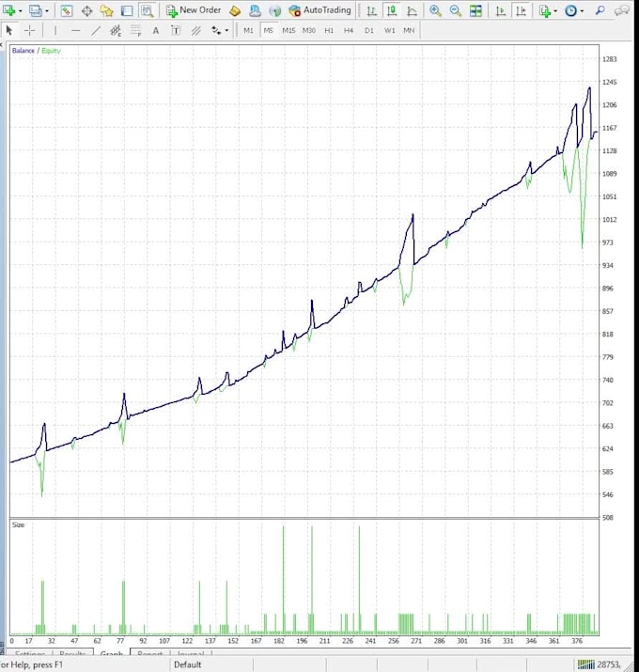Click the Default profile in status bar
This screenshot has height=672, width=639.
(188, 664)
